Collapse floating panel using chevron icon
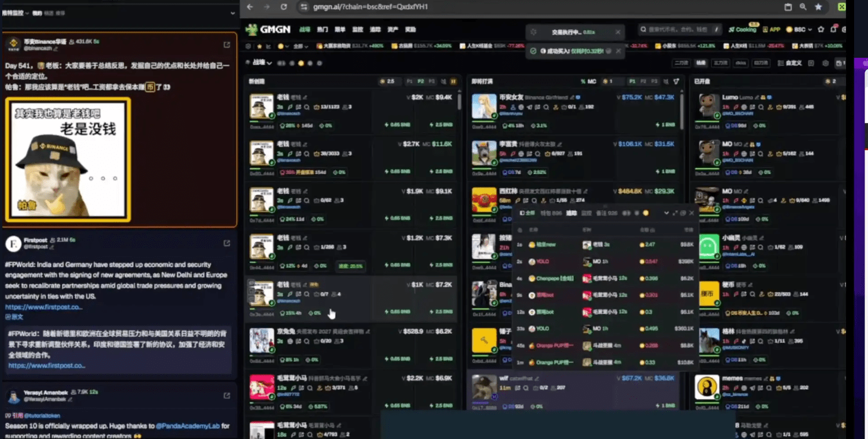 (x=666, y=213)
